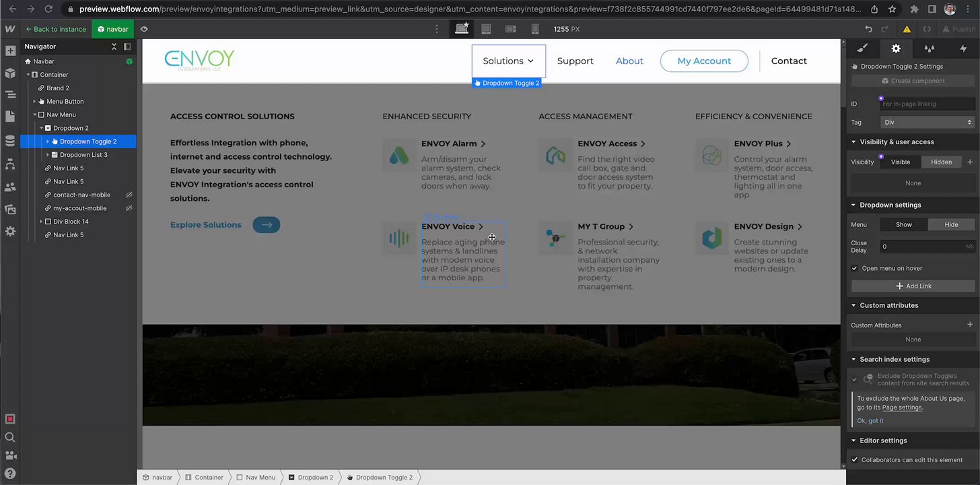Reload the browser page
Viewport: 980px width, 485px height.
48,9
